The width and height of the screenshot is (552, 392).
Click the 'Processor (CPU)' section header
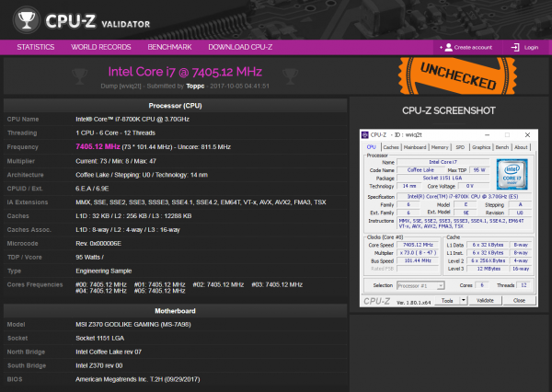click(176, 106)
